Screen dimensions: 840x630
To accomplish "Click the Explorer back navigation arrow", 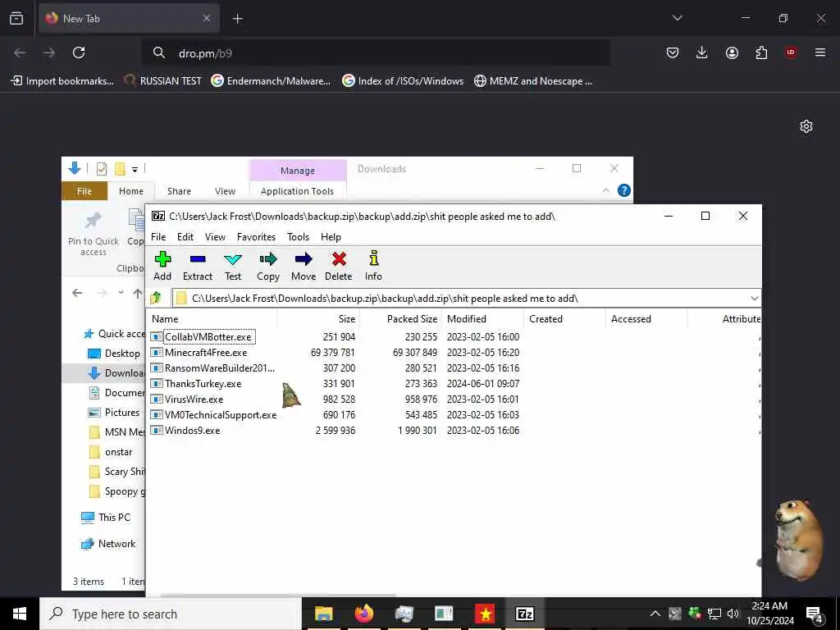I will [x=77, y=293].
